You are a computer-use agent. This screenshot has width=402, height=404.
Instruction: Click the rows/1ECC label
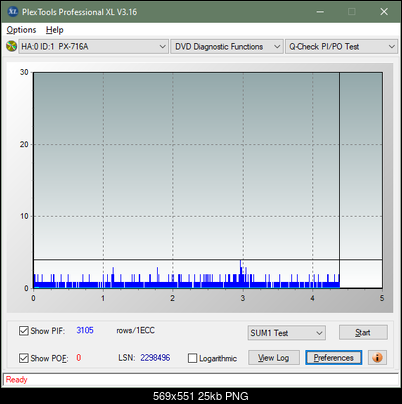tap(135, 330)
